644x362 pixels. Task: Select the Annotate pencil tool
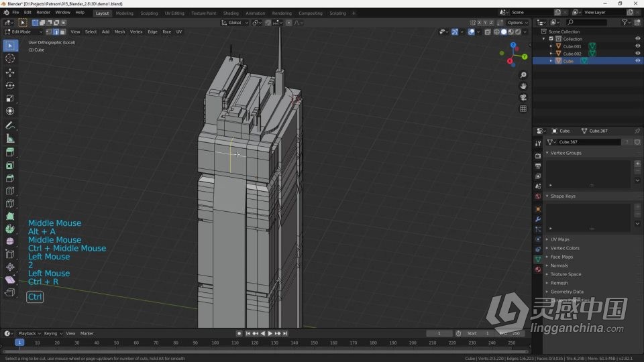(x=10, y=125)
